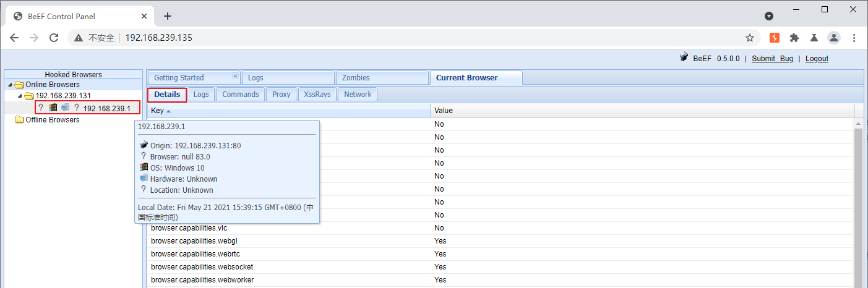Image resolution: width=868 pixels, height=288 pixels.
Task: Click Hardware: Unknown in tooltip
Action: (184, 179)
